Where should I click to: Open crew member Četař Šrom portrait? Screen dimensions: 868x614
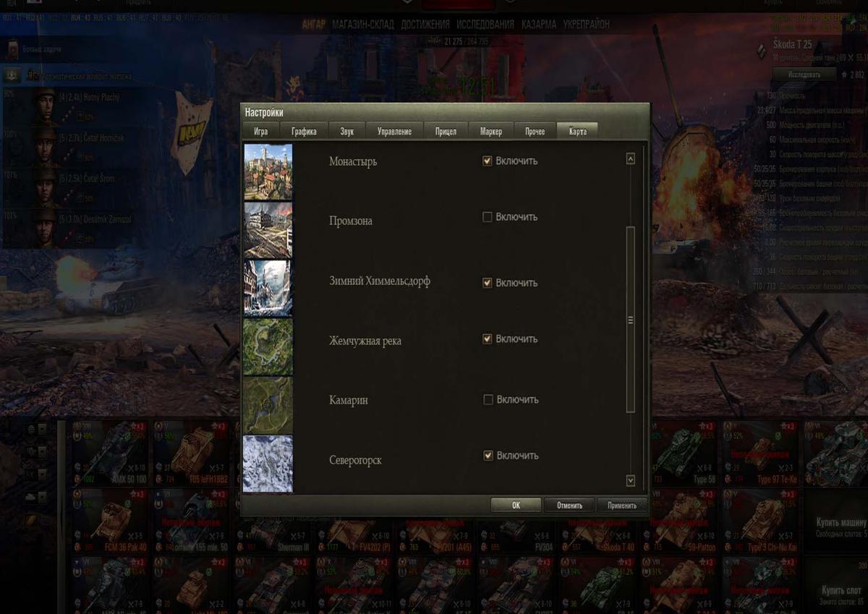pyautogui.click(x=46, y=187)
